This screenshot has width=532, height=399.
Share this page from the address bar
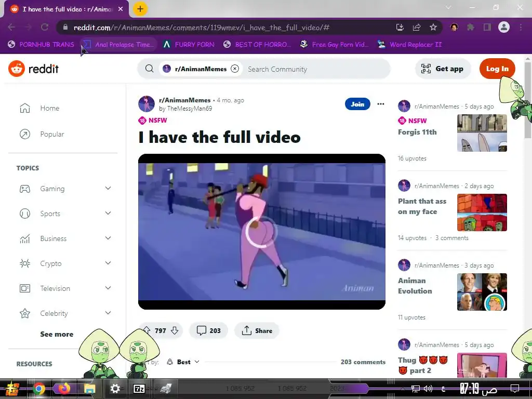(417, 28)
